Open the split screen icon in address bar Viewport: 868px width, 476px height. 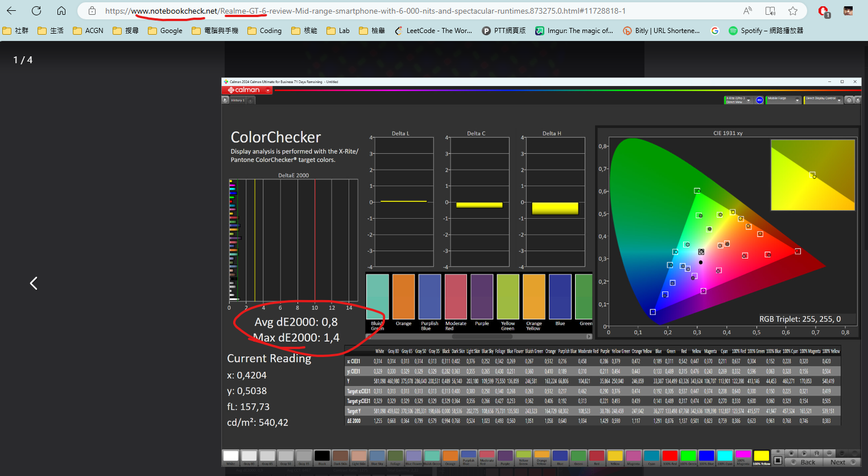770,11
